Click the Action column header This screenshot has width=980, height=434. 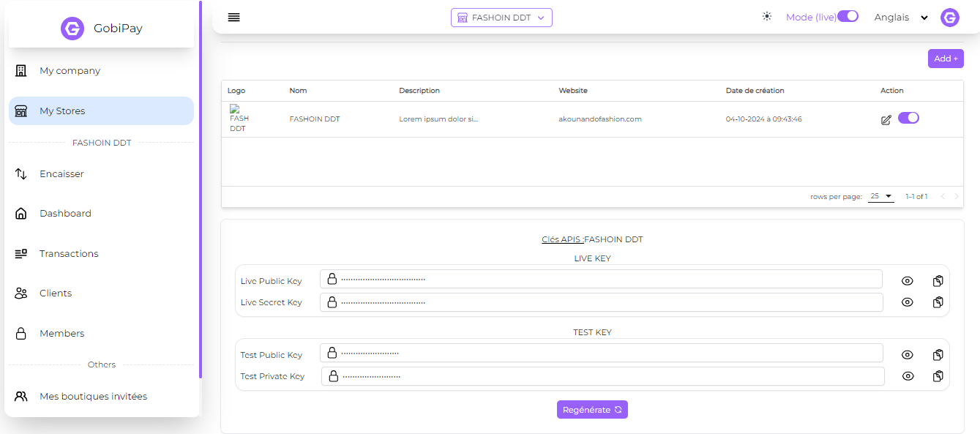point(892,91)
